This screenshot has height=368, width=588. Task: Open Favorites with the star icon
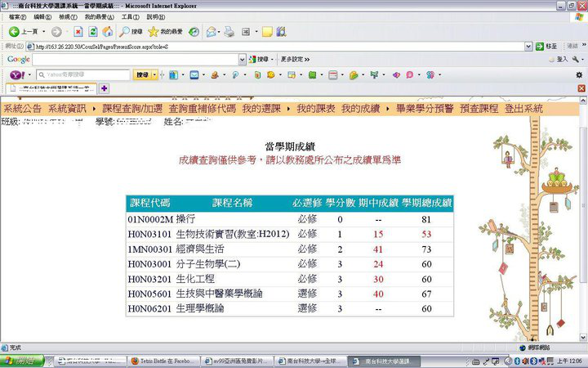[x=154, y=32]
